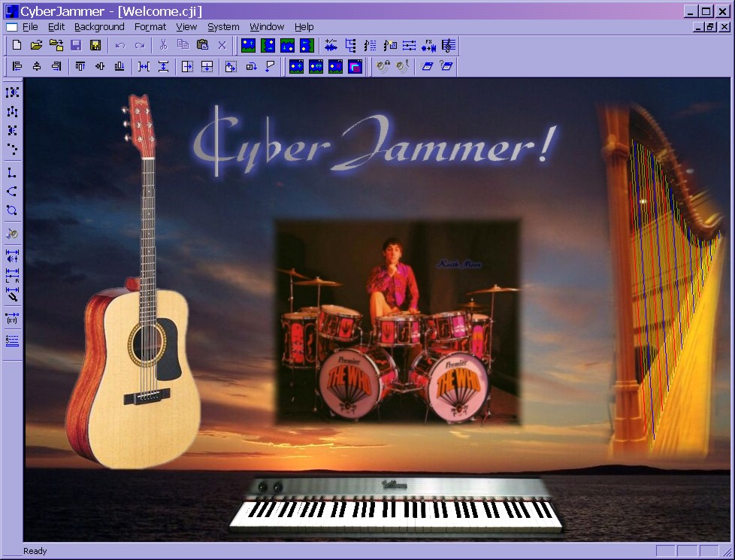The image size is (735, 560).
Task: Click the New file icon
Action: pos(17,45)
